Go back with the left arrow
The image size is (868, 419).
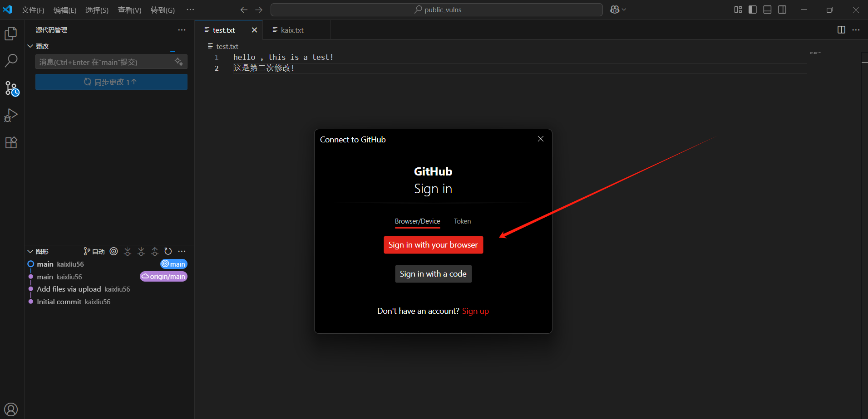click(244, 10)
